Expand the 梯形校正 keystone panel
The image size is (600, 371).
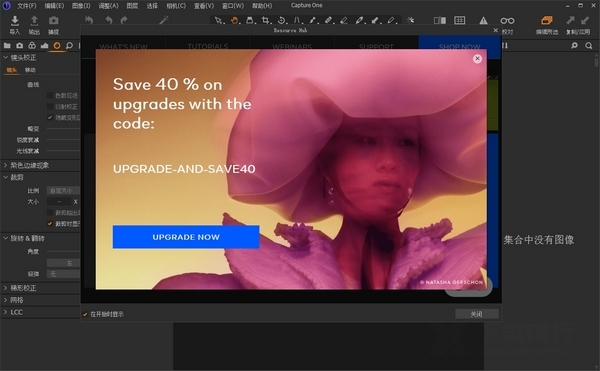coord(6,288)
